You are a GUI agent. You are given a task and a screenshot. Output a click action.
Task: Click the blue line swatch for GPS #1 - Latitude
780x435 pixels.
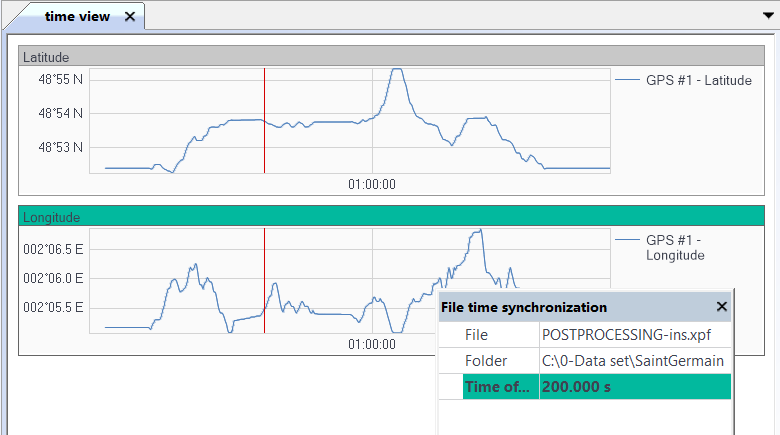click(x=627, y=80)
